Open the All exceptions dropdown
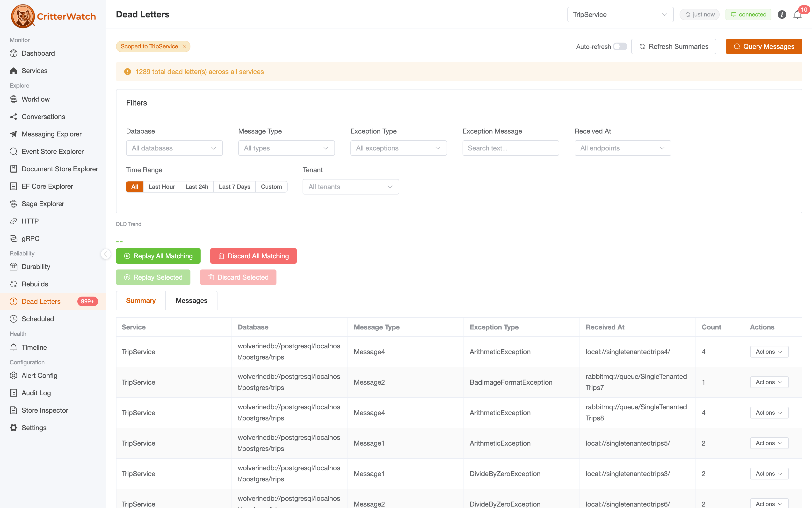Image resolution: width=812 pixels, height=508 pixels. coord(398,148)
